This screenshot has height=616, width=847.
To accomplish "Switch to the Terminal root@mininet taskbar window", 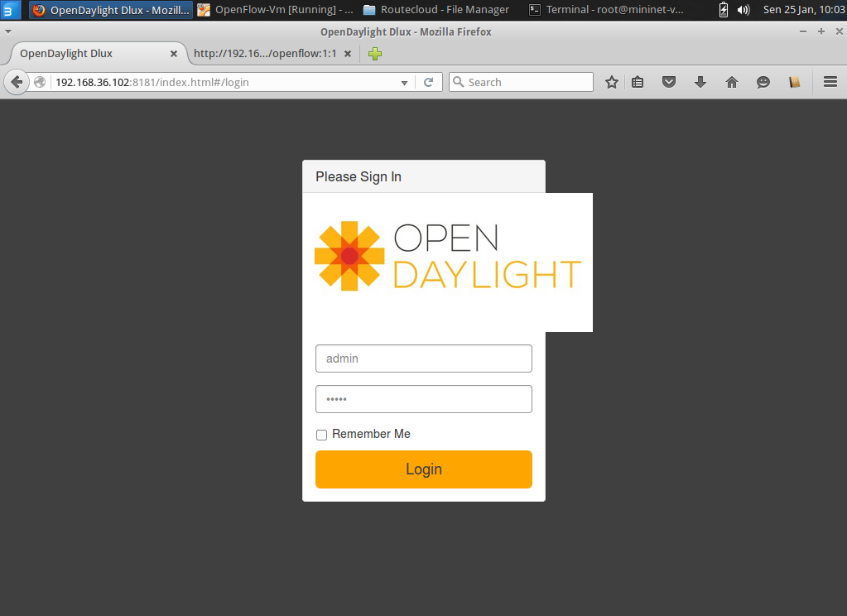I will tap(606, 10).
